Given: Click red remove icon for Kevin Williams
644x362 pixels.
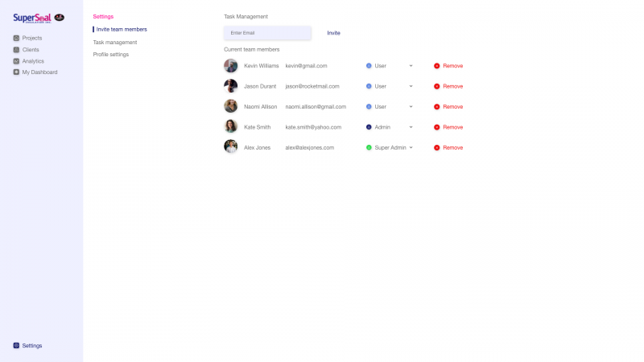Looking at the screenshot, I should tap(436, 66).
